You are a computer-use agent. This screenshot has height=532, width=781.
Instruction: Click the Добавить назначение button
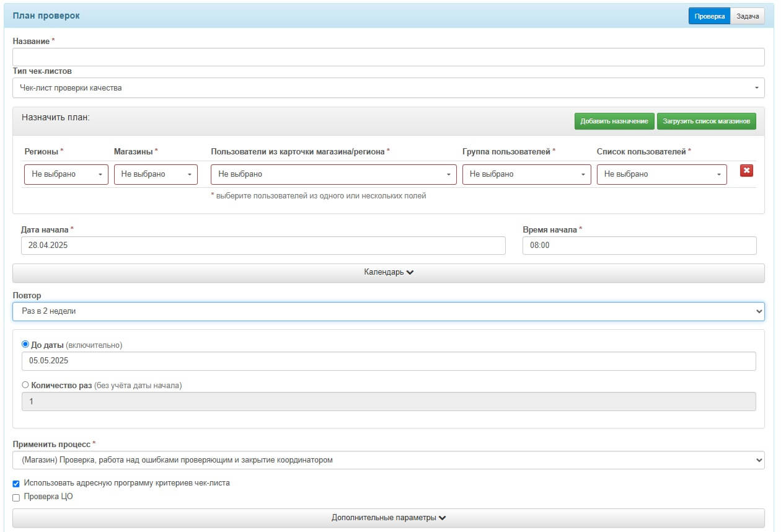[614, 122]
